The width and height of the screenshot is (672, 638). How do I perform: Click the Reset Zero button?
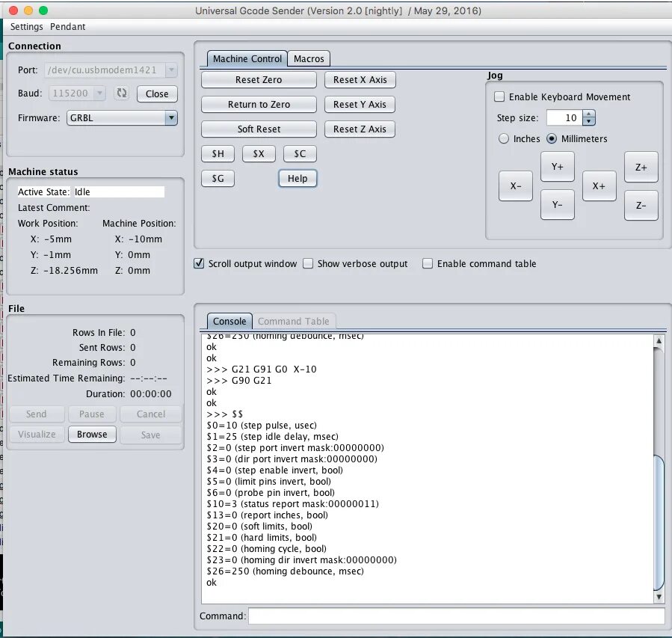(x=259, y=80)
